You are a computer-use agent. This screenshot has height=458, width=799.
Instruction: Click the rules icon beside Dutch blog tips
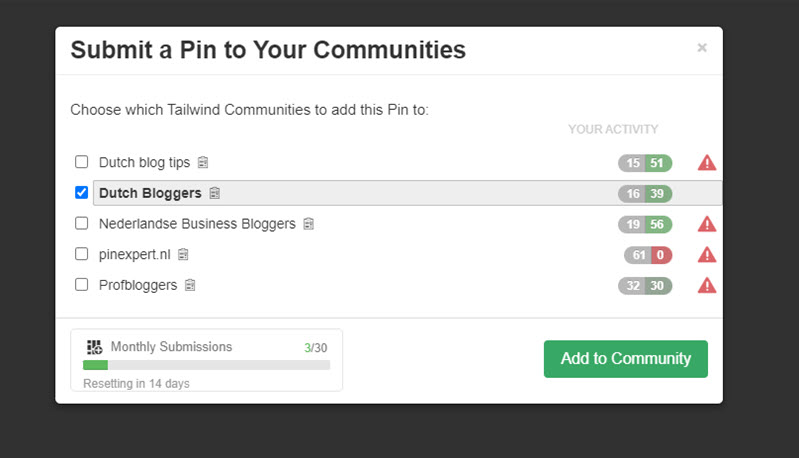point(203,162)
